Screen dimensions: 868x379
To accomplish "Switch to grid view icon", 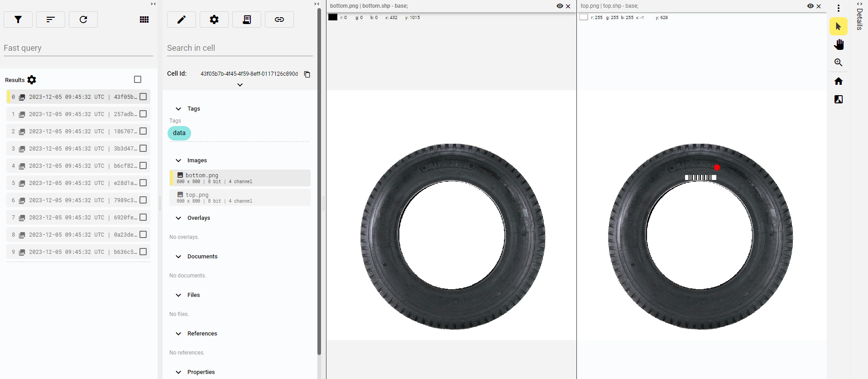I will pos(144,19).
